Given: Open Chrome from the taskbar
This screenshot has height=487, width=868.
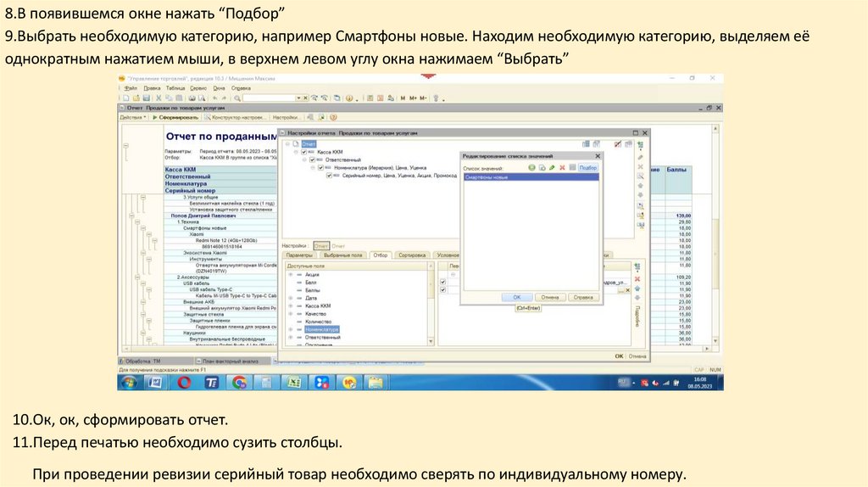Looking at the screenshot, I should click(x=239, y=383).
